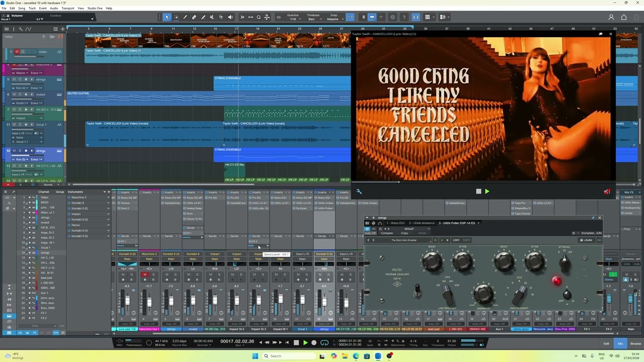Flip the Pultec bypass toggle switch
The height and width of the screenshot is (362, 644).
coord(417,291)
